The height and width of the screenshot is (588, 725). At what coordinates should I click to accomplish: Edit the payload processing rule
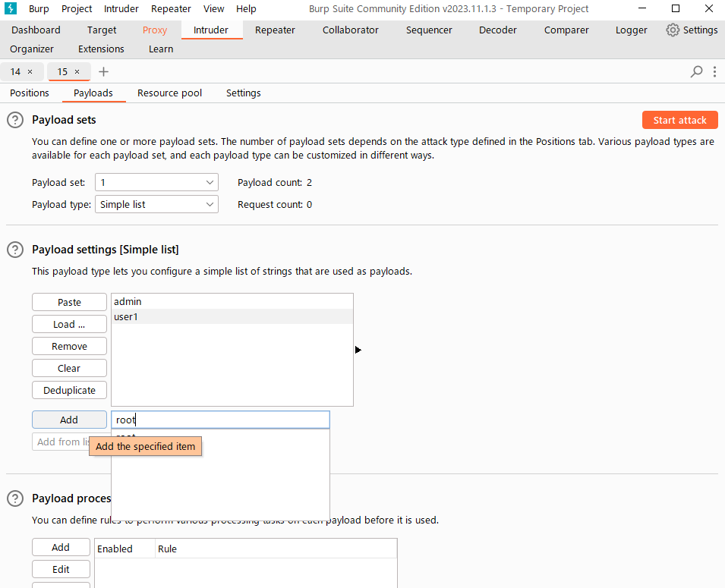61,570
